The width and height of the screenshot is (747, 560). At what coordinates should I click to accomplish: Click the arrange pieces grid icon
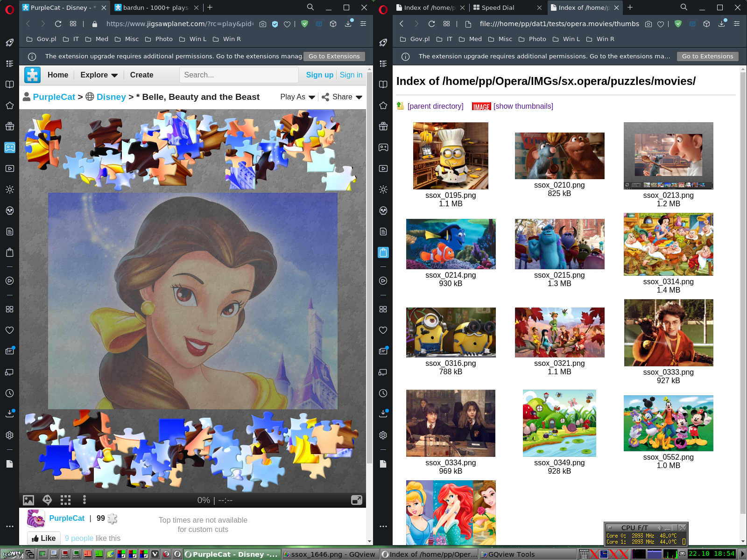coord(66,500)
